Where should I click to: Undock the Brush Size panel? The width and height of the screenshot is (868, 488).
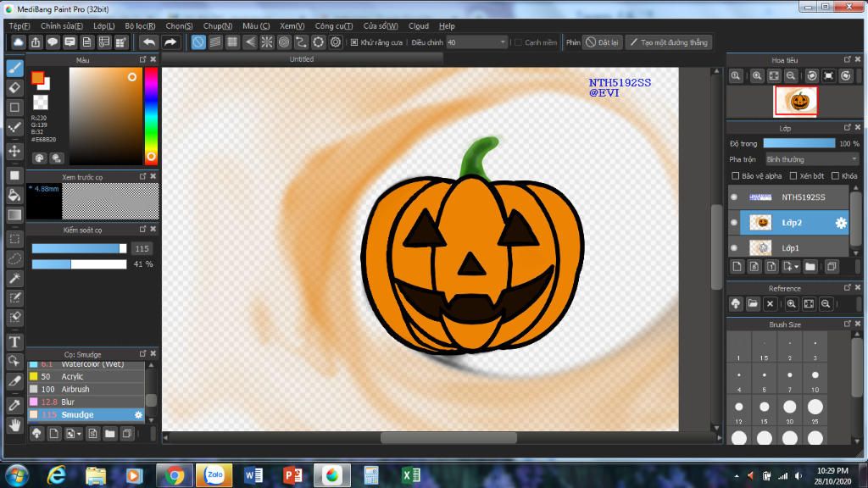pyautogui.click(x=848, y=324)
